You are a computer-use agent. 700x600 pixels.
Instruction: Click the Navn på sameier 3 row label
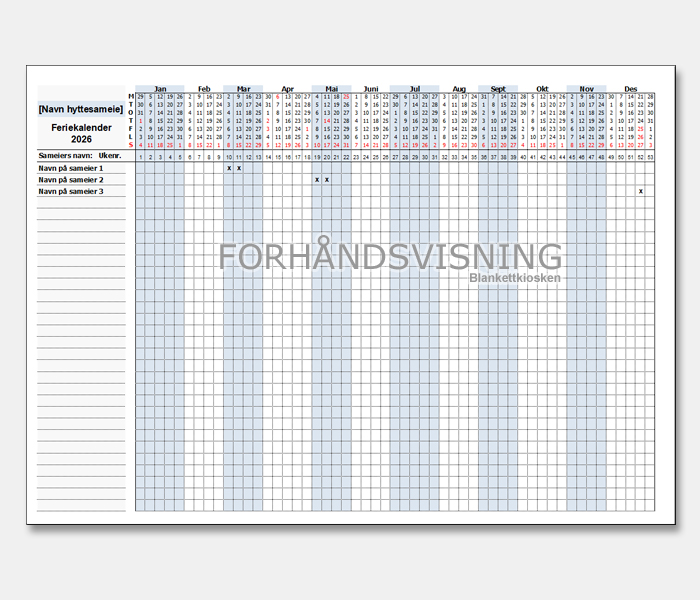click(71, 190)
